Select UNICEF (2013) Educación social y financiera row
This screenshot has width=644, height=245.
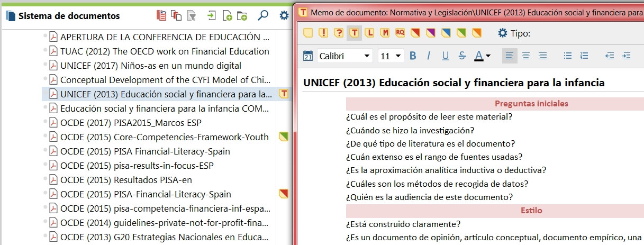tap(166, 94)
